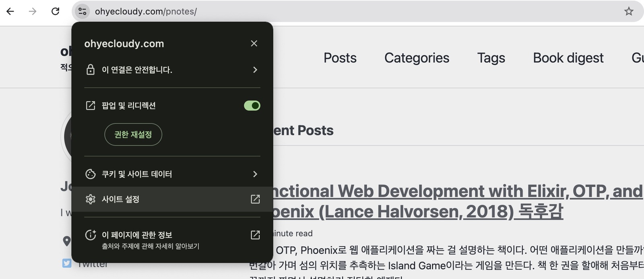Click the external link icon on 사이트 설정 row
This screenshot has width=644, height=279.
tap(255, 199)
